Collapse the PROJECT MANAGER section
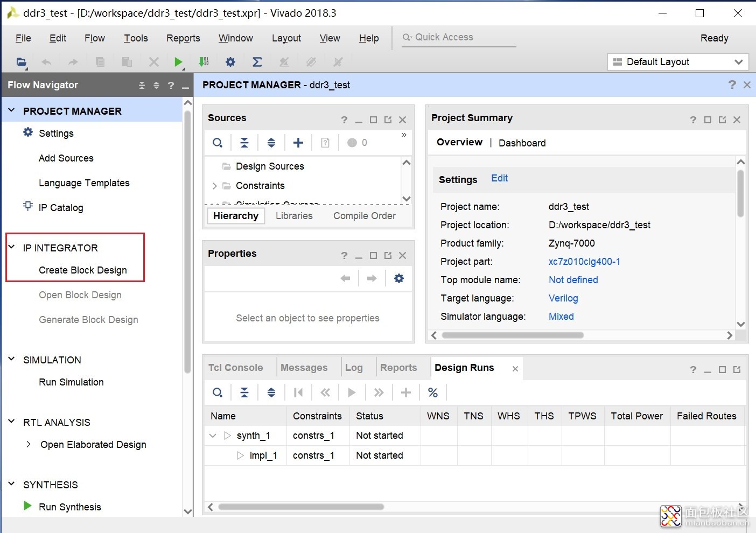The height and width of the screenshot is (533, 756). click(11, 110)
